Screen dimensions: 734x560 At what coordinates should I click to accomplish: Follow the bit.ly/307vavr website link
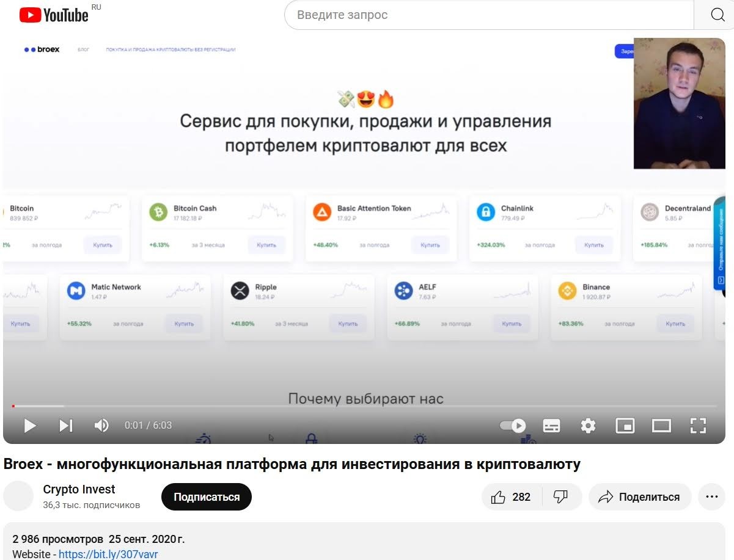pos(108,555)
